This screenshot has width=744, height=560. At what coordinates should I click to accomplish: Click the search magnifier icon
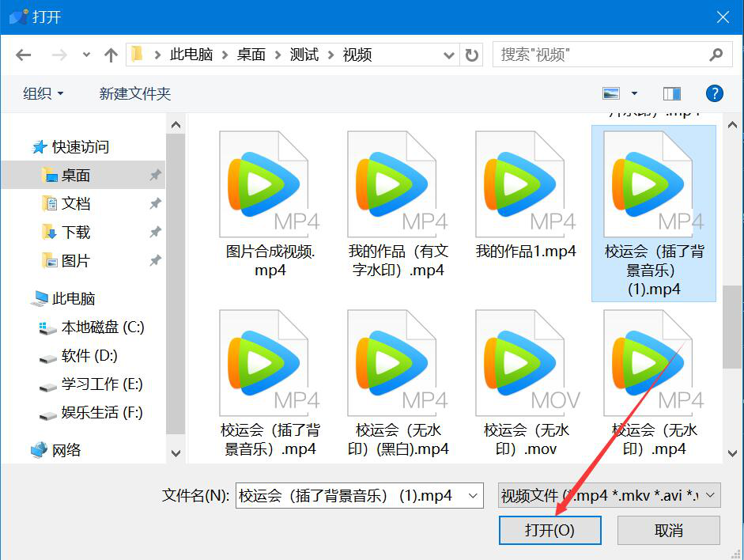(x=716, y=55)
